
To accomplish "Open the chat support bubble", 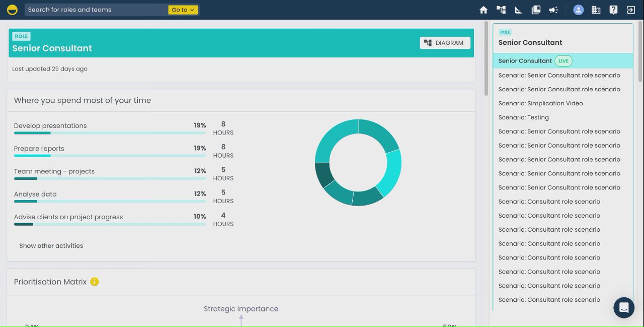I will pos(624,307).
